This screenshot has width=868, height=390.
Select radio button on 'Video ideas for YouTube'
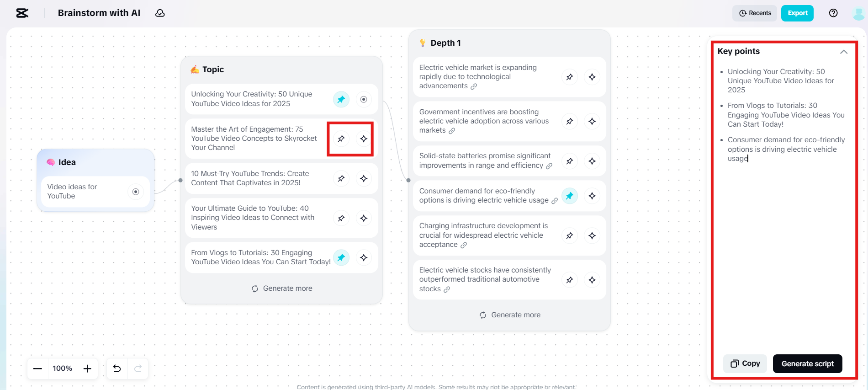pyautogui.click(x=136, y=192)
